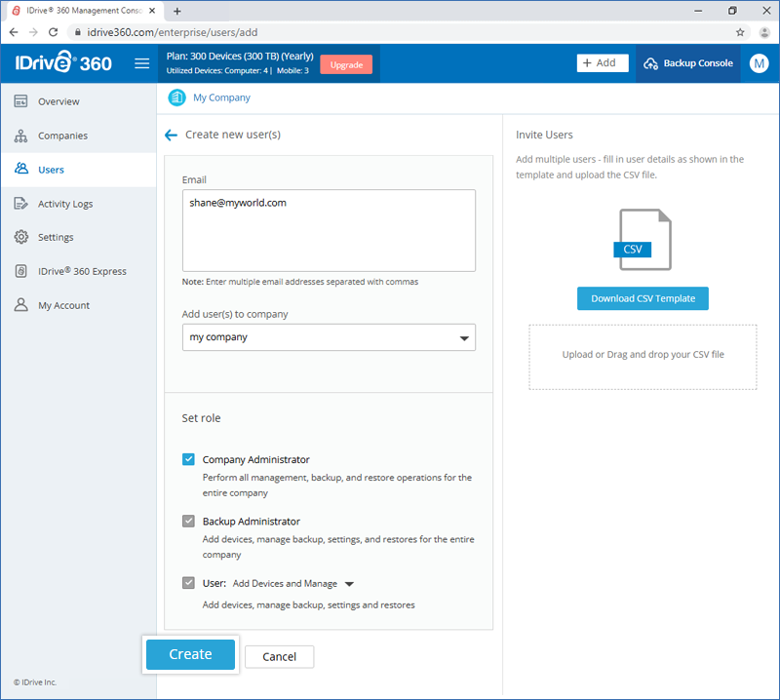Open IDrive 360 Express menu item
This screenshot has width=780, height=700.
click(78, 271)
